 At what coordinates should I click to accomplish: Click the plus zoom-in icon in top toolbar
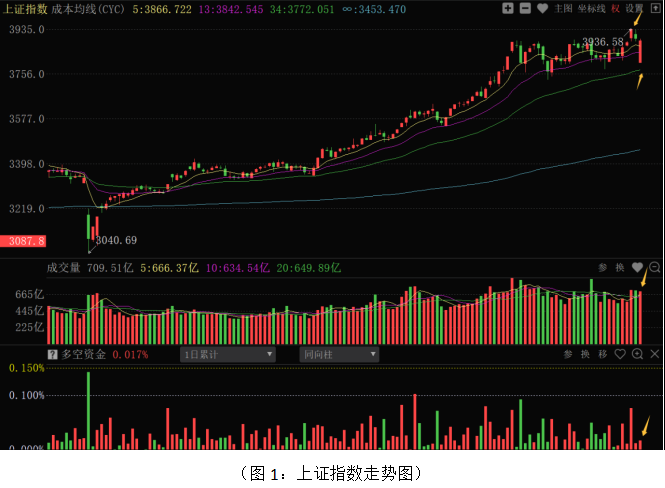pyautogui.click(x=508, y=8)
